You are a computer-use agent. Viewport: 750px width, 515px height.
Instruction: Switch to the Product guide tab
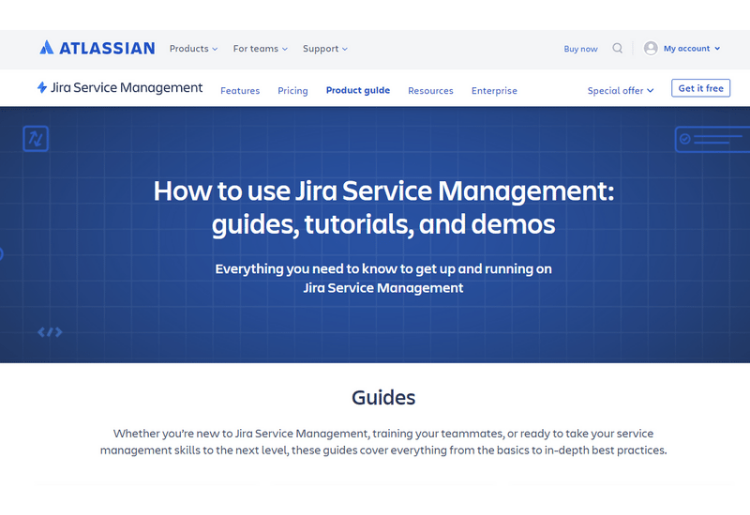pos(358,90)
